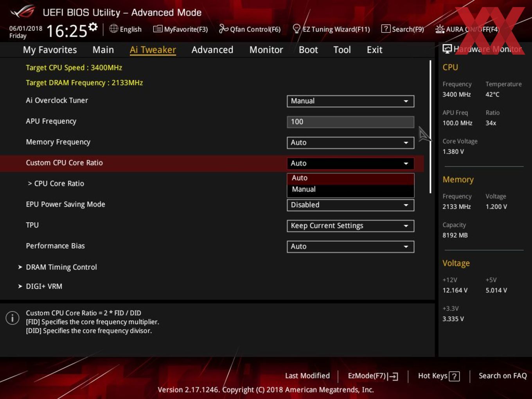
Task: Select the TPU label
Action: [x=32, y=225]
